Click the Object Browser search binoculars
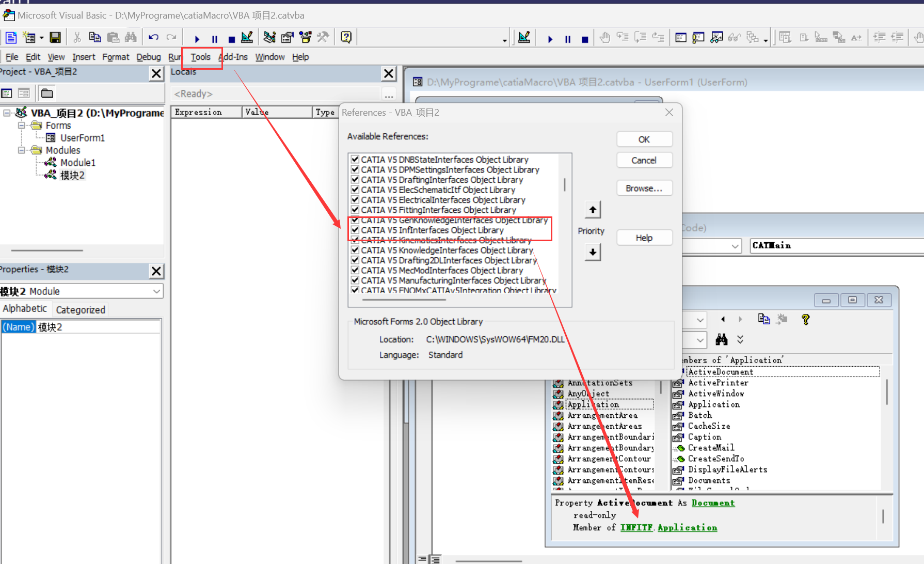This screenshot has height=564, width=924. coord(722,339)
